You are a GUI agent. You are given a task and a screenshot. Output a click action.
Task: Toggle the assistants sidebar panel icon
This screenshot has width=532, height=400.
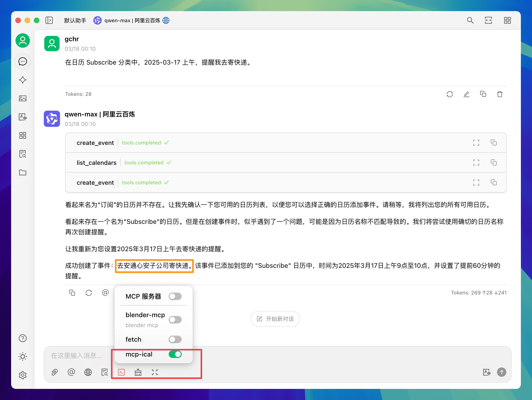click(49, 20)
